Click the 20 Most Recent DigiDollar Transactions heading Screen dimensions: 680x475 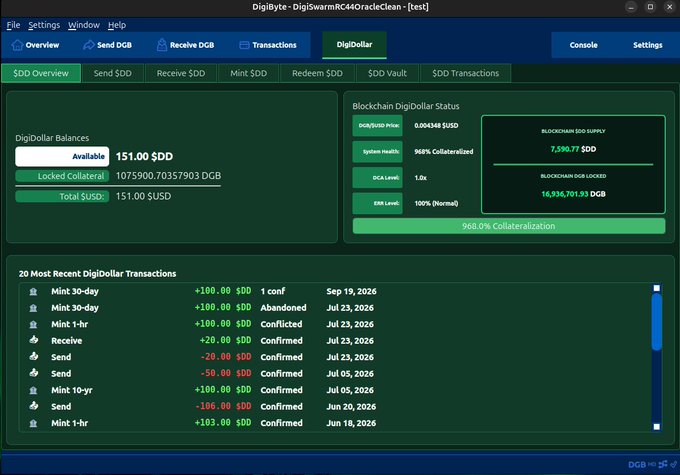[x=98, y=274]
